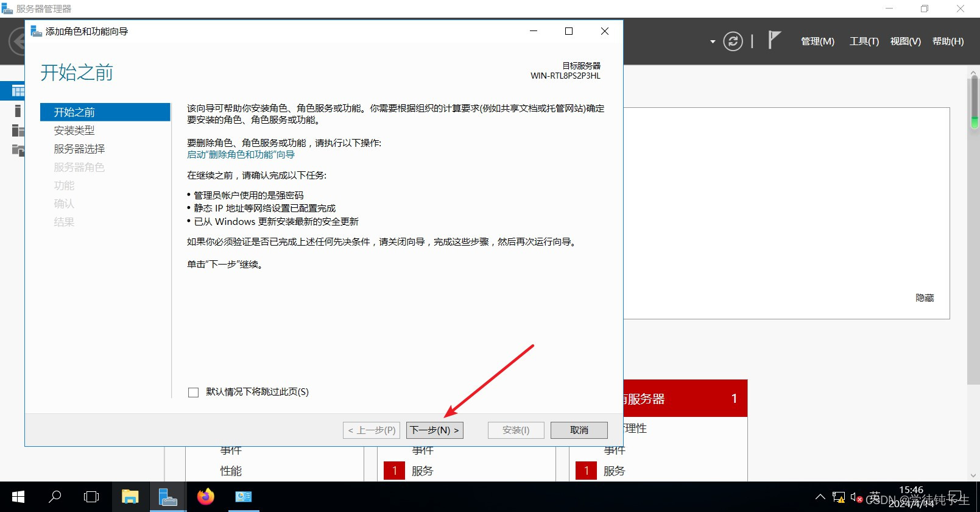
Task: Click the 隐藏 link in welcome panel
Action: (925, 298)
